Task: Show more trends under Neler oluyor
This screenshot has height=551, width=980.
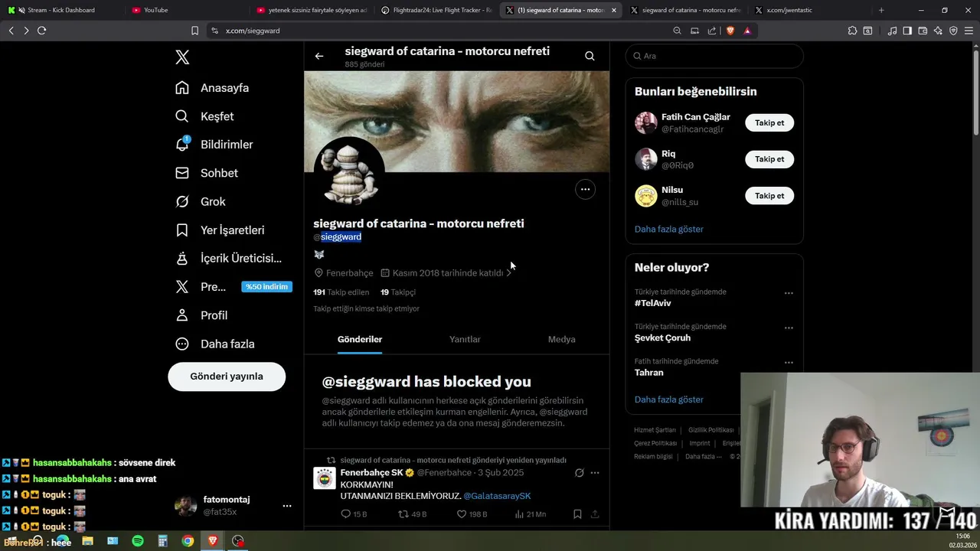Action: click(669, 399)
